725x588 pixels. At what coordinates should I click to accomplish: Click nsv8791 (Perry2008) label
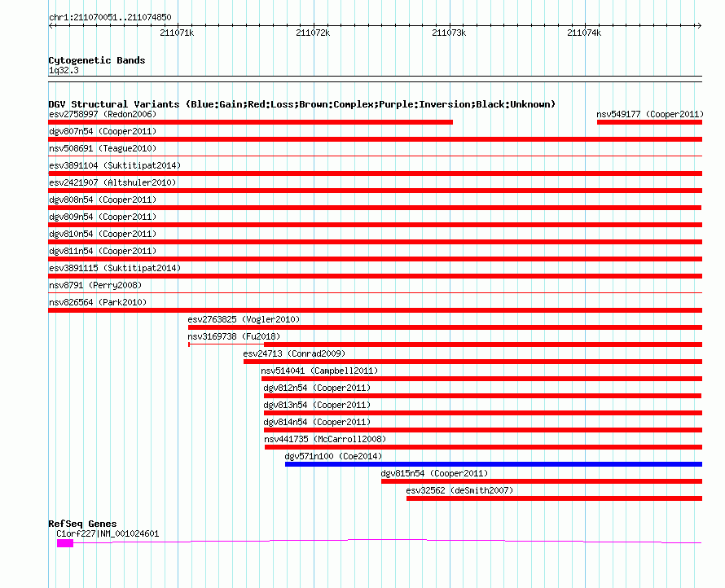(95, 285)
